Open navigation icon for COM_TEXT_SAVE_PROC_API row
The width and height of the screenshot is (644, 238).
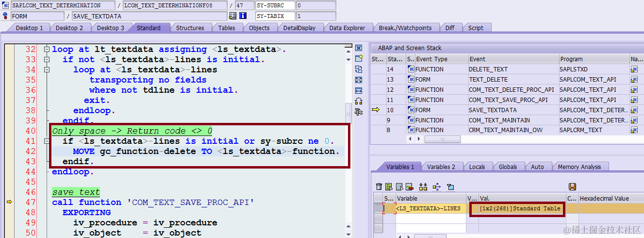pyautogui.click(x=634, y=100)
